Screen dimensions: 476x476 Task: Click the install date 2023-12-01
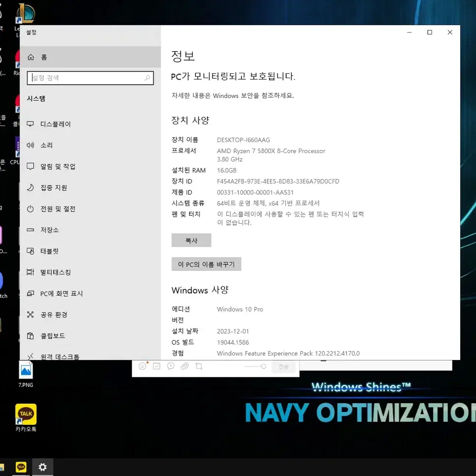point(233,331)
